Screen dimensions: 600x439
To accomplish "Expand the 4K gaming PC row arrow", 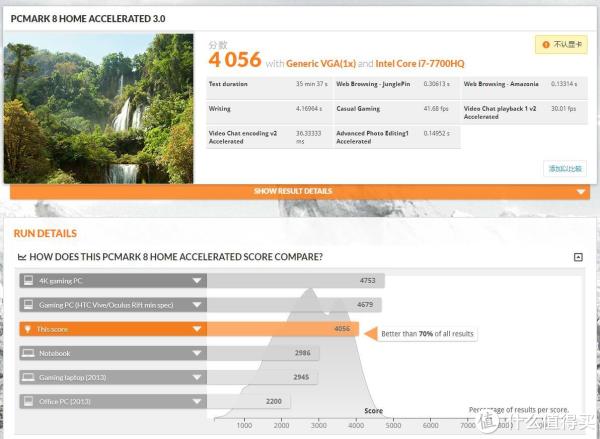I will coord(197,281).
